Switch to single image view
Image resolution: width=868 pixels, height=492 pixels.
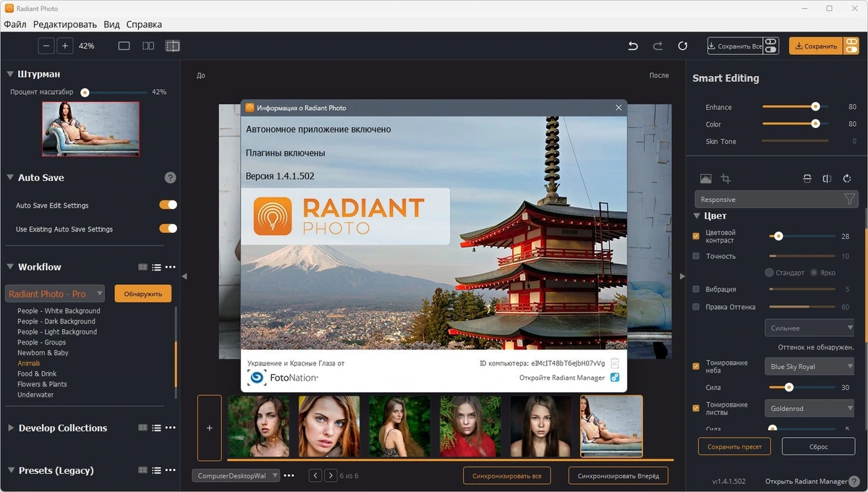click(124, 46)
